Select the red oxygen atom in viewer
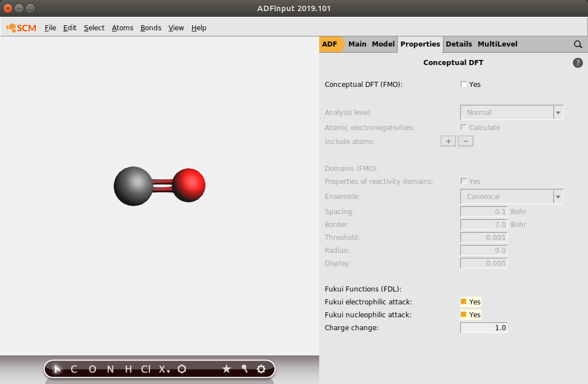 189,186
